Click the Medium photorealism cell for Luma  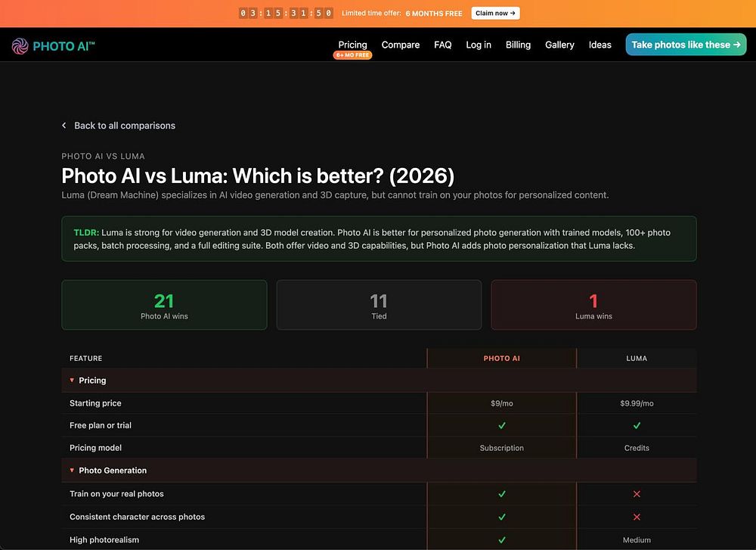coord(637,540)
